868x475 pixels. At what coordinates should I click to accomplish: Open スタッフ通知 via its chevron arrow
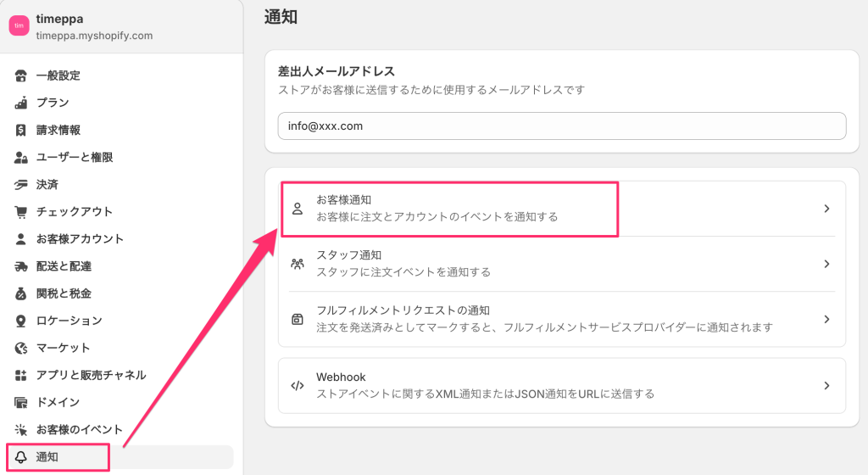[x=826, y=264]
